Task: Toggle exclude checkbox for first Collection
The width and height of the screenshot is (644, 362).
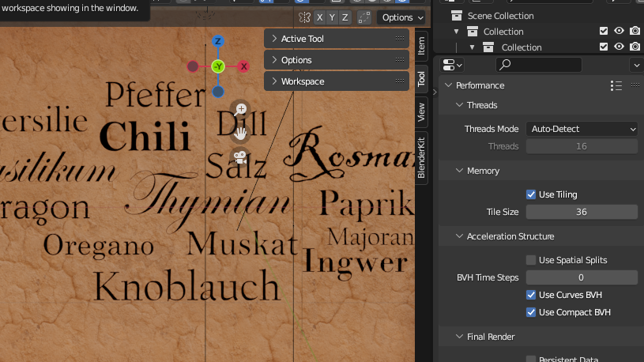Action: tap(604, 31)
